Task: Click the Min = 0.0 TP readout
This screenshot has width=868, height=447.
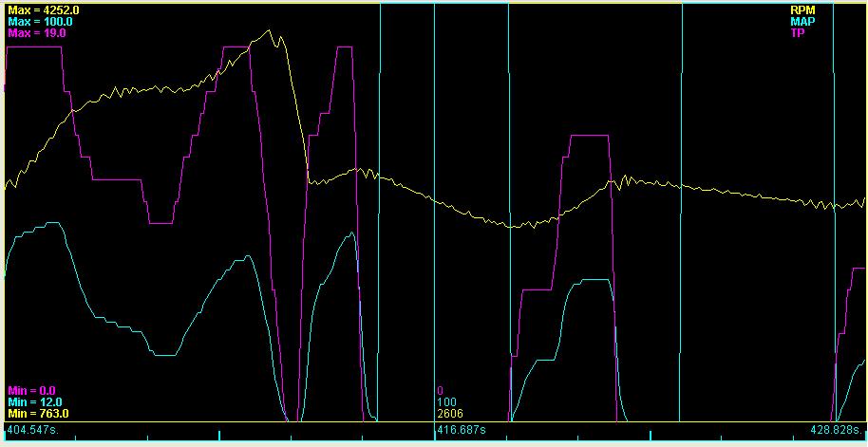Action: click(x=31, y=391)
